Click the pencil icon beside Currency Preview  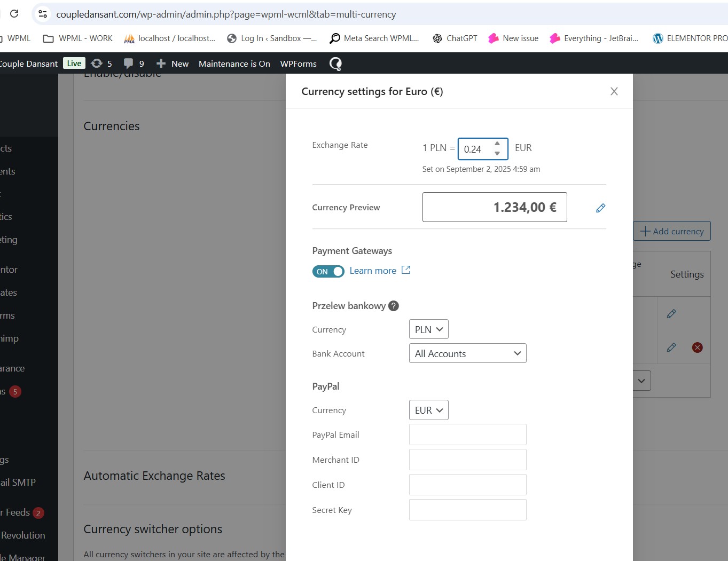coord(600,208)
